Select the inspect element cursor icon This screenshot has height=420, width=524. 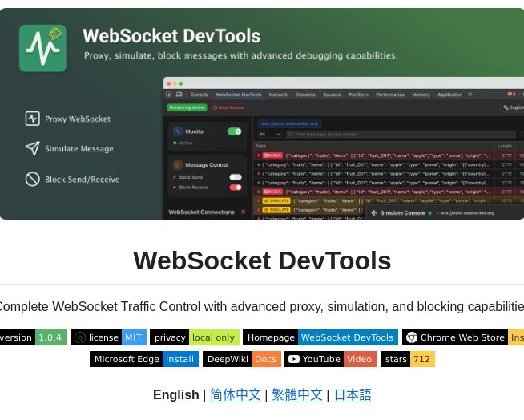(x=169, y=95)
